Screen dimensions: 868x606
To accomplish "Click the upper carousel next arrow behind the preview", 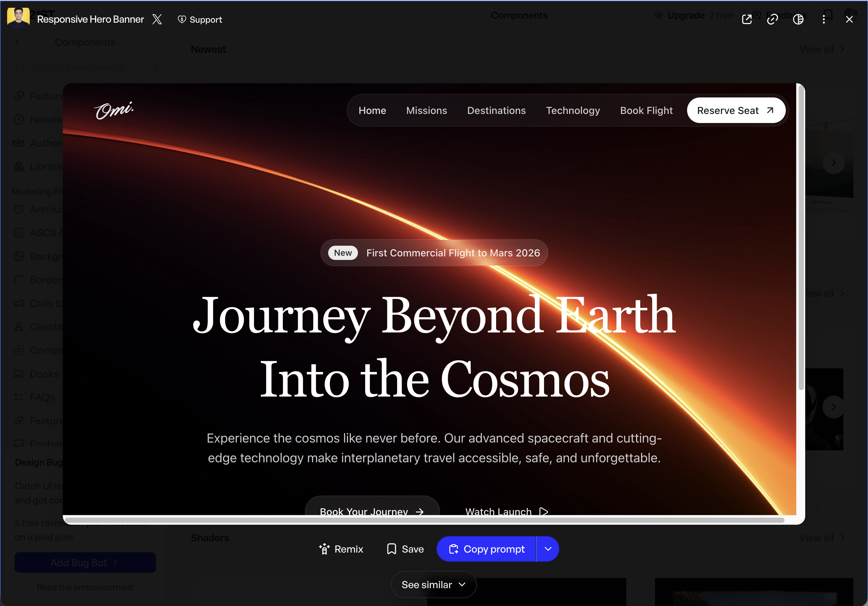I will pyautogui.click(x=833, y=163).
